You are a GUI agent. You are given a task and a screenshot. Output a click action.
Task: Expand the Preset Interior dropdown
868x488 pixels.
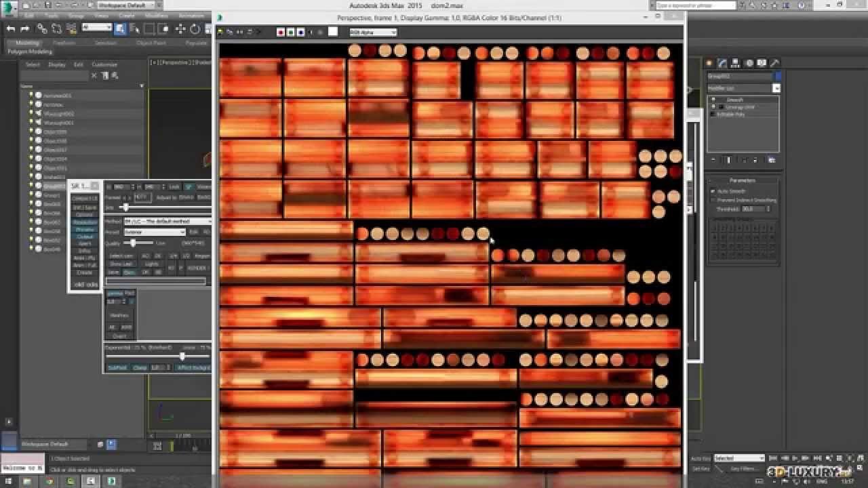(155, 232)
